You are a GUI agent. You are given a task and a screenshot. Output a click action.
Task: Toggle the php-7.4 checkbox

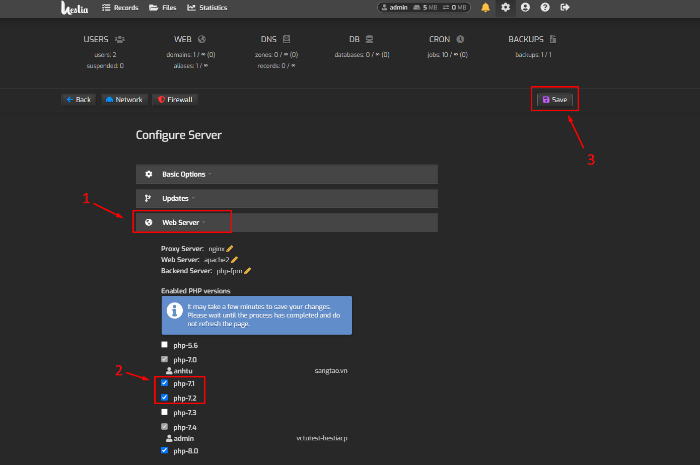[164, 427]
